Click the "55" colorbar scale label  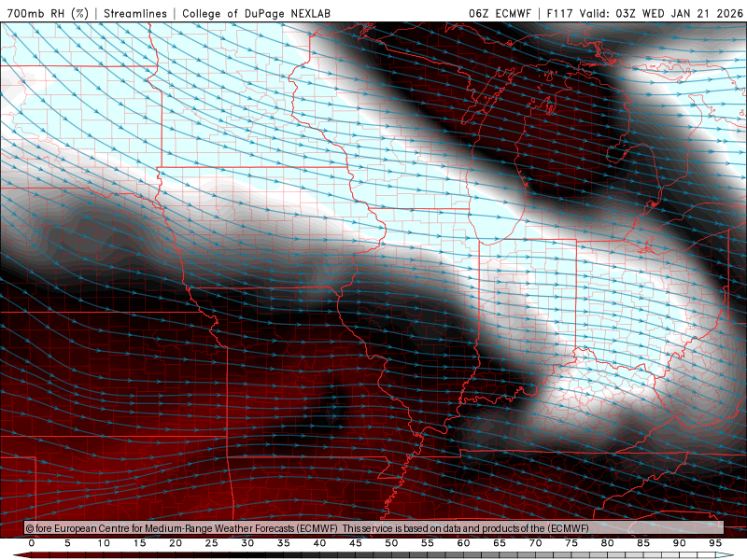pos(428,543)
